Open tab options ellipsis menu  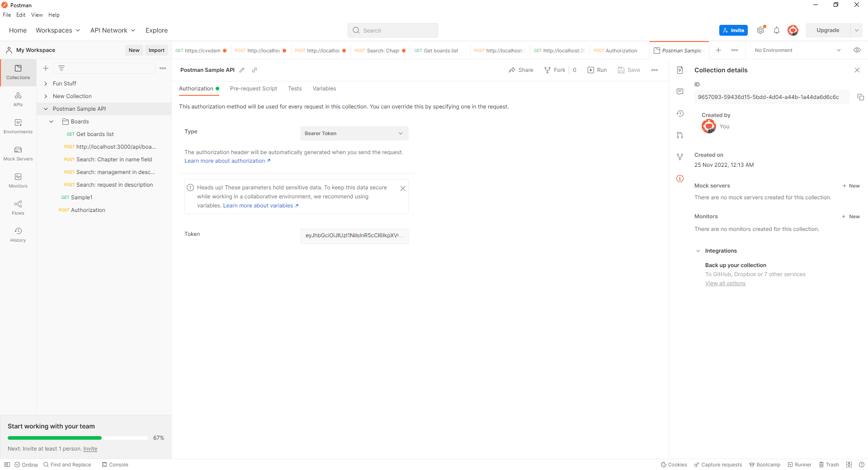click(735, 50)
